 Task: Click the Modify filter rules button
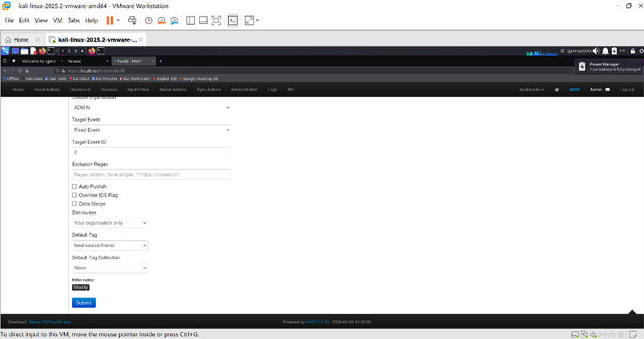[81, 287]
